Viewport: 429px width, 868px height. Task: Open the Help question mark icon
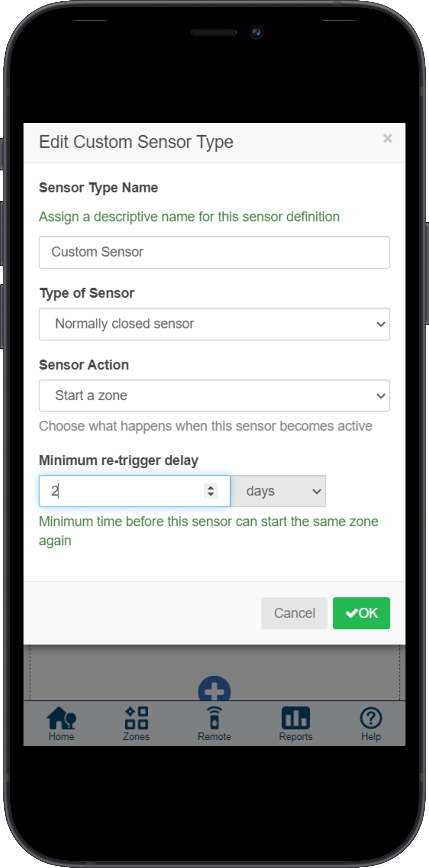tap(371, 718)
